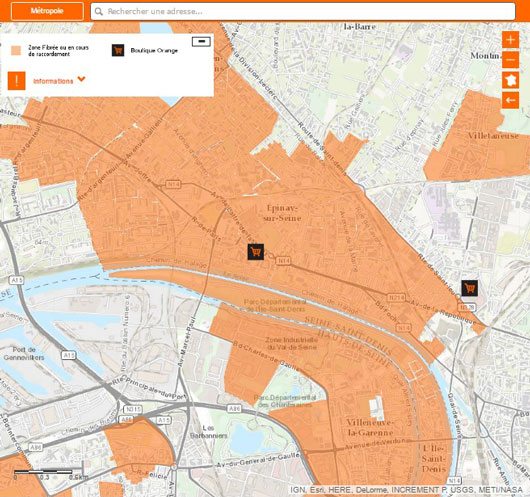
Task: Open the orange exclamation information icon
Action: (x=17, y=81)
